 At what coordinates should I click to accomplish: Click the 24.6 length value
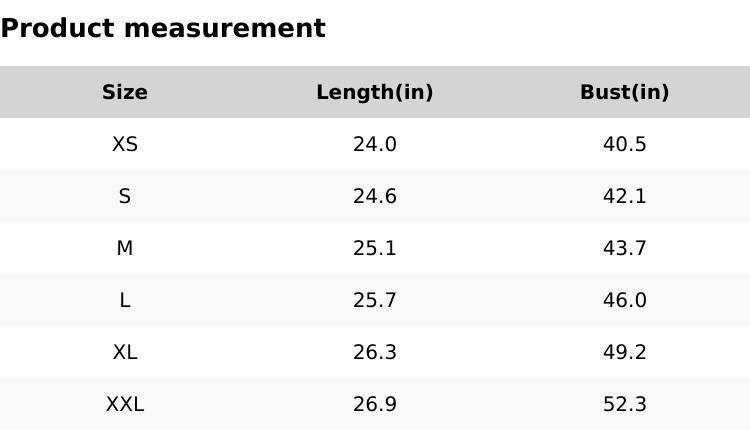click(x=375, y=196)
